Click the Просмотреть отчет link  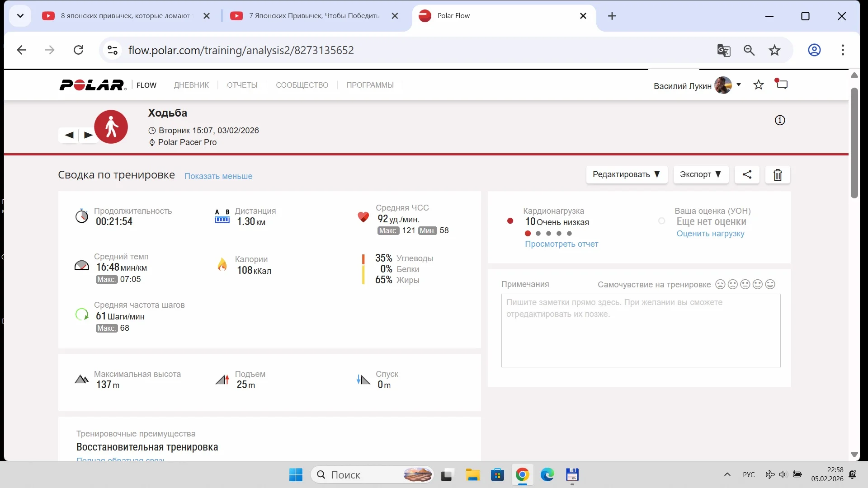(x=561, y=244)
